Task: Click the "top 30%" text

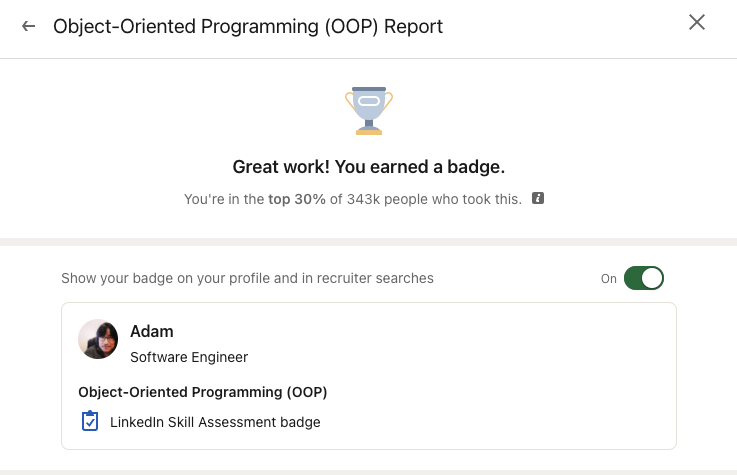Action: [297, 199]
